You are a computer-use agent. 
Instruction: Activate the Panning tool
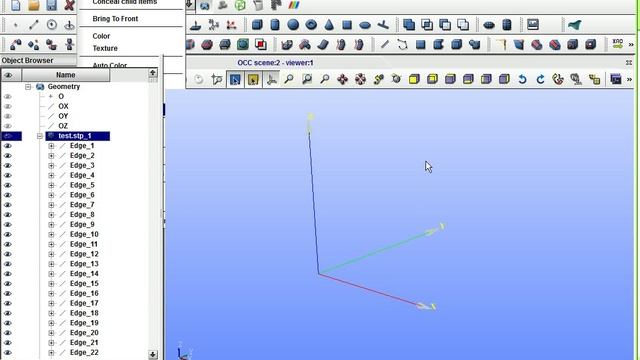(x=343, y=79)
